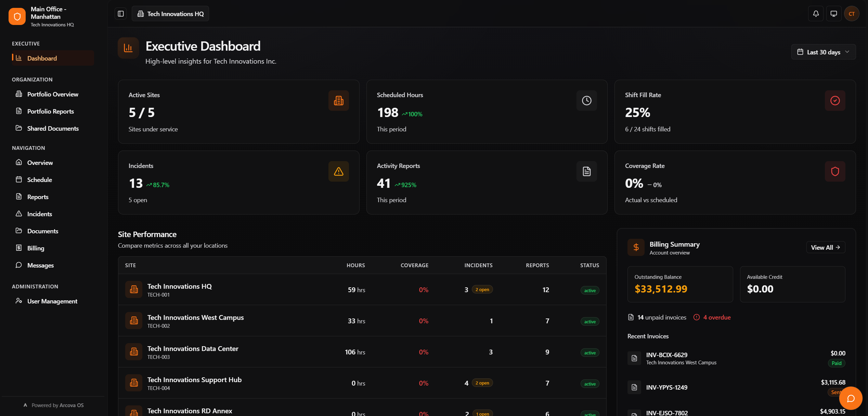
Task: Select Dashboard in the sidebar
Action: [53, 58]
